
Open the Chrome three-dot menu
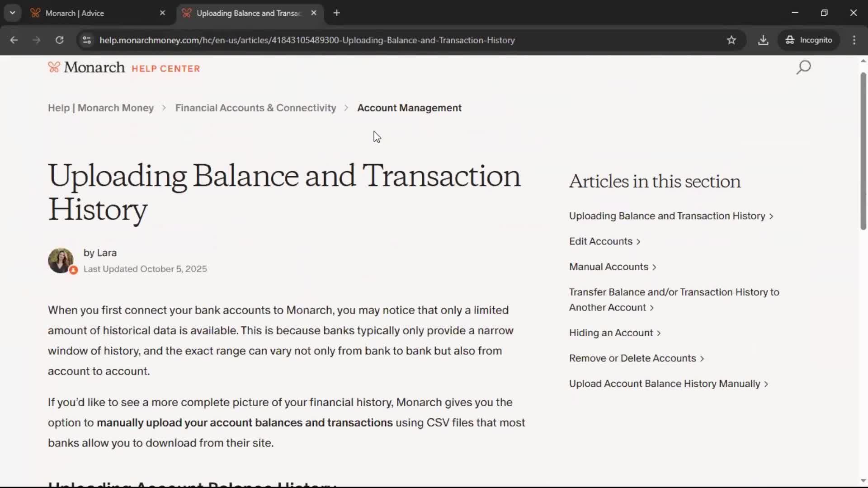click(x=854, y=40)
